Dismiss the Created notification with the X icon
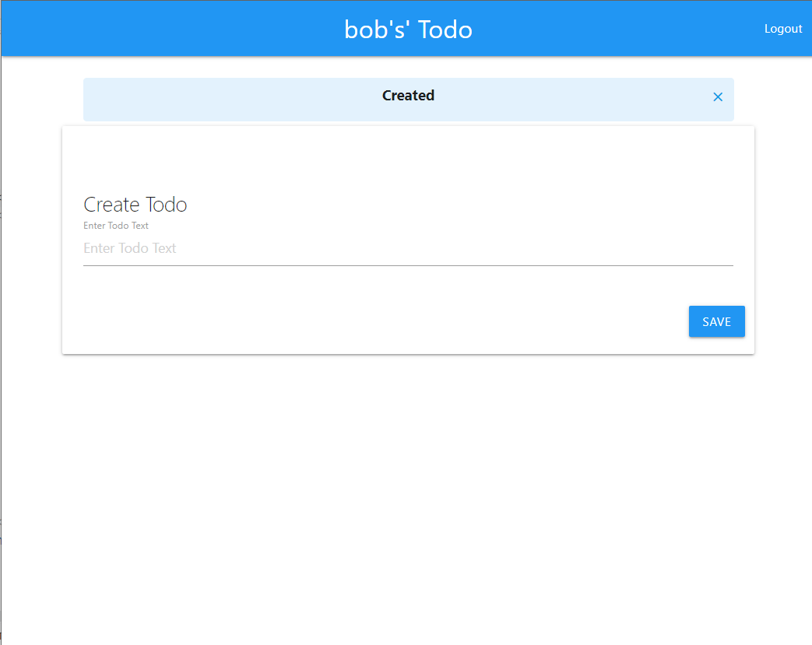 point(717,96)
